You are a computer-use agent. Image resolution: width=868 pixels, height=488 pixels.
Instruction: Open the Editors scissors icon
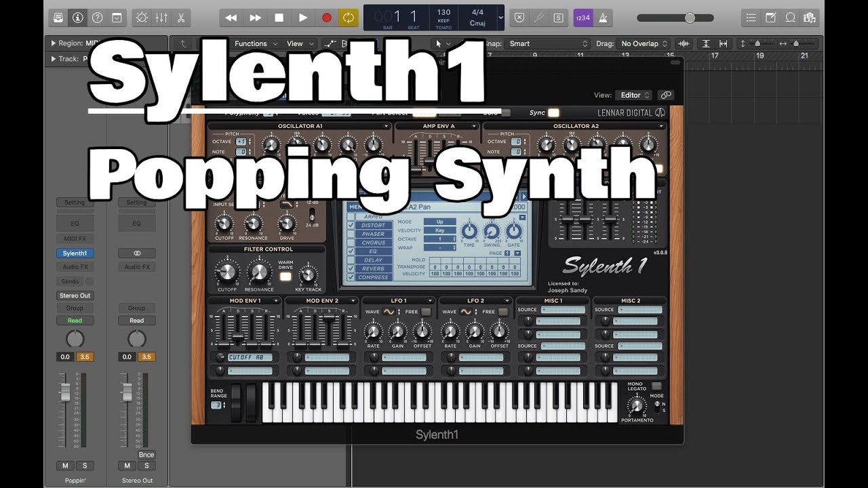(181, 18)
